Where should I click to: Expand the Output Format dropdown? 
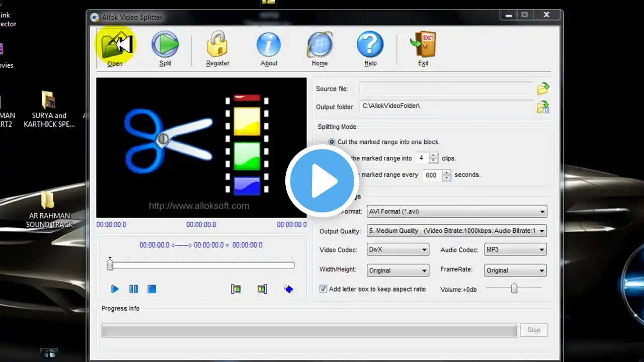(457, 212)
